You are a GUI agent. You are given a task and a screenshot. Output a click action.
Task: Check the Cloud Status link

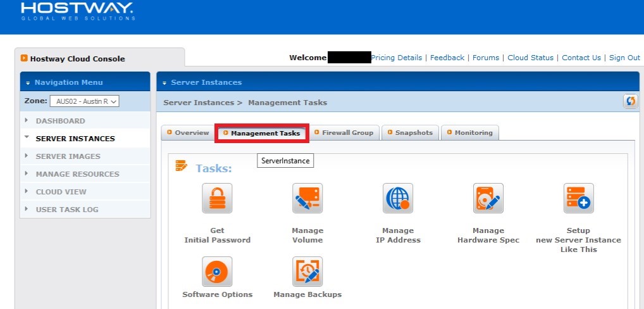[x=531, y=58]
